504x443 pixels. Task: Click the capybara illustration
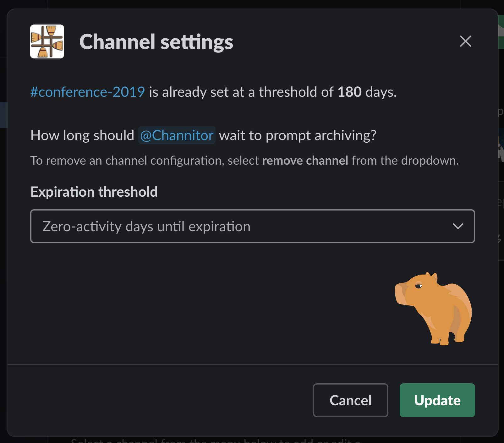[x=433, y=309]
